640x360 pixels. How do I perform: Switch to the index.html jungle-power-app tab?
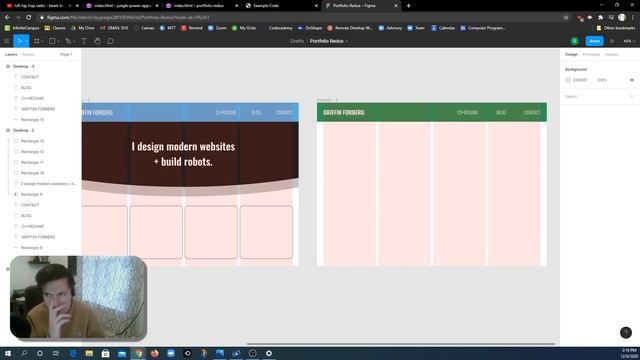coord(122,6)
